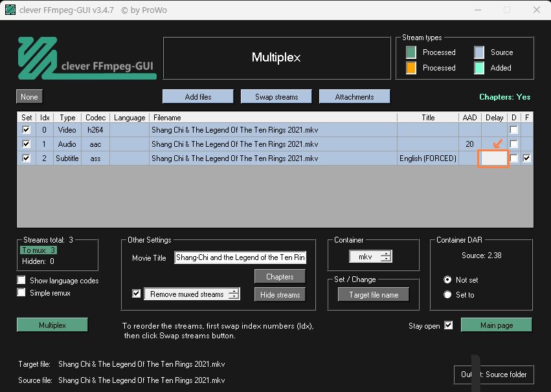Viewport: 551px width, 392px height.
Task: Uncheck Set for the Audio aac stream
Action: 26,144
